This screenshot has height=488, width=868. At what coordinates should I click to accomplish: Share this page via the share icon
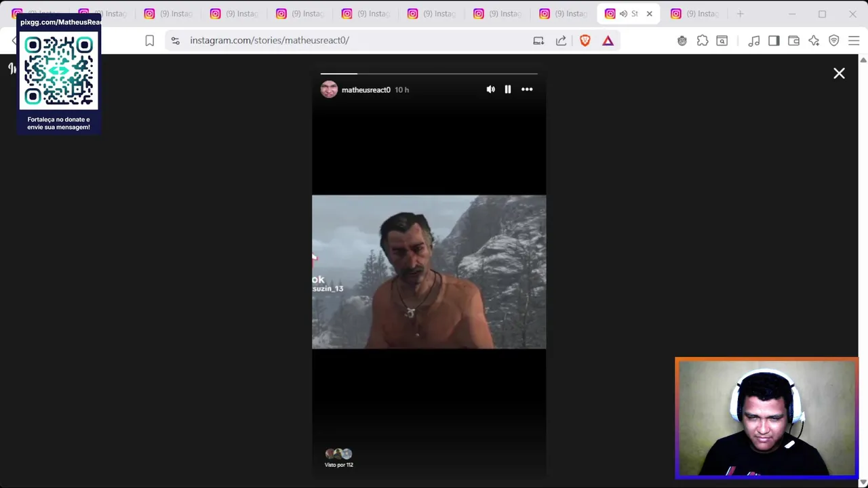tap(561, 41)
